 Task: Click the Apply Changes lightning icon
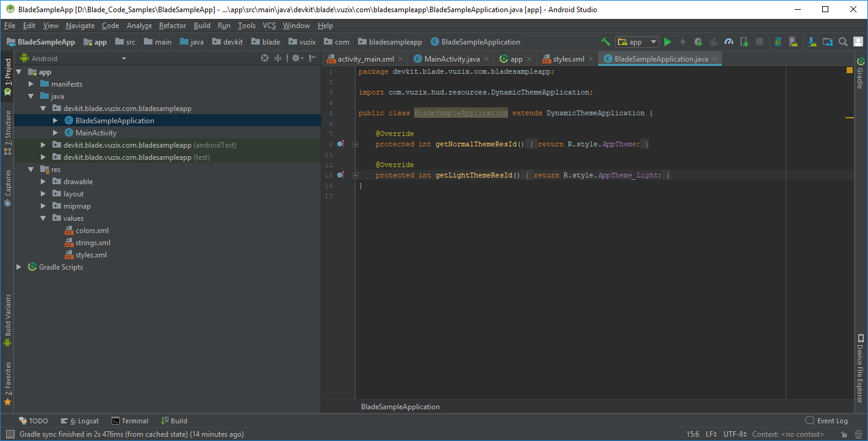pyautogui.click(x=683, y=41)
